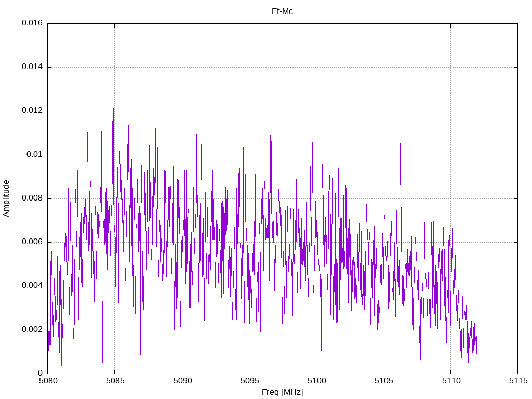Viewport: 532px width, 399px height.
Task: Click the x-axis tick label 5100
Action: tap(316, 381)
